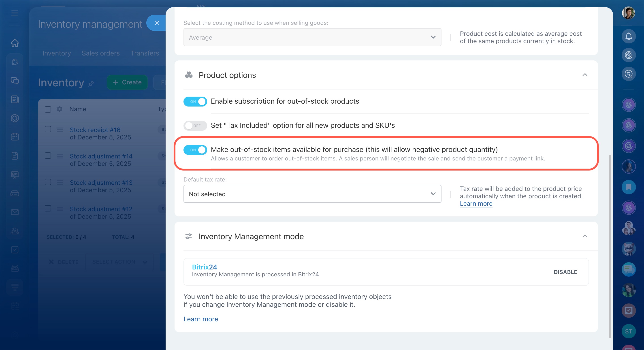Click the hamburger menu icon
The image size is (644, 350).
(x=15, y=13)
